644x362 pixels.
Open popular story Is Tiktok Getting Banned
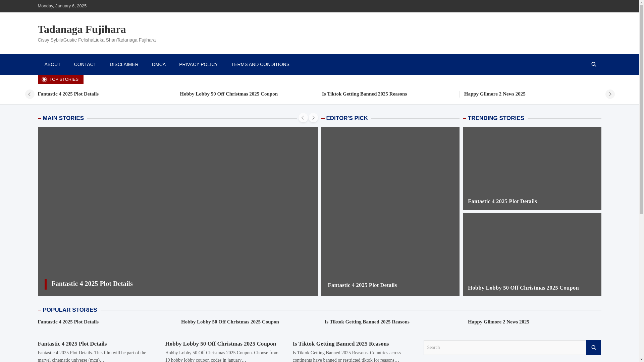pos(367,322)
